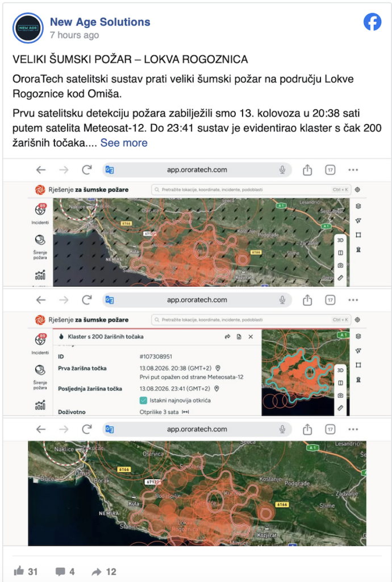Open map layers icon in second screenshot
The image size is (392, 582).
358,336
